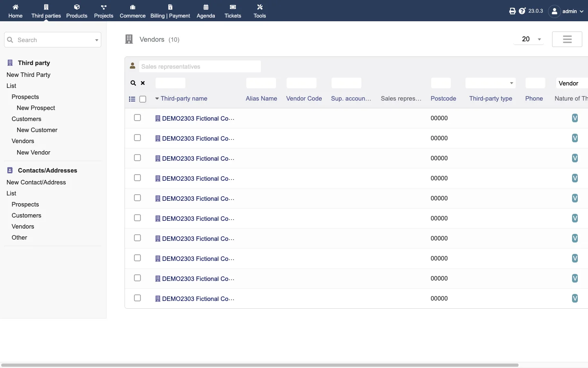Select the Third parties top menu
The width and height of the screenshot is (588, 368).
[x=46, y=11]
